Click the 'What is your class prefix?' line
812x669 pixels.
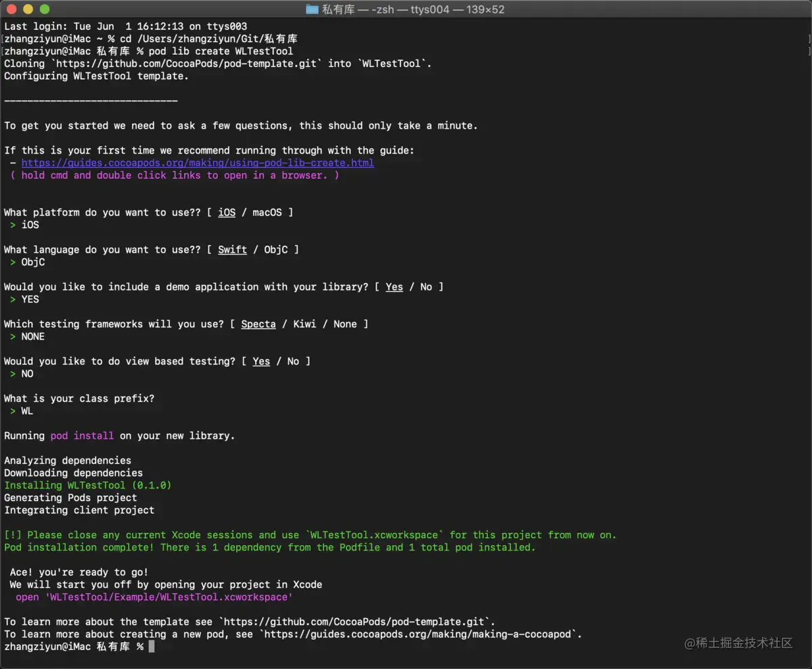(x=79, y=398)
